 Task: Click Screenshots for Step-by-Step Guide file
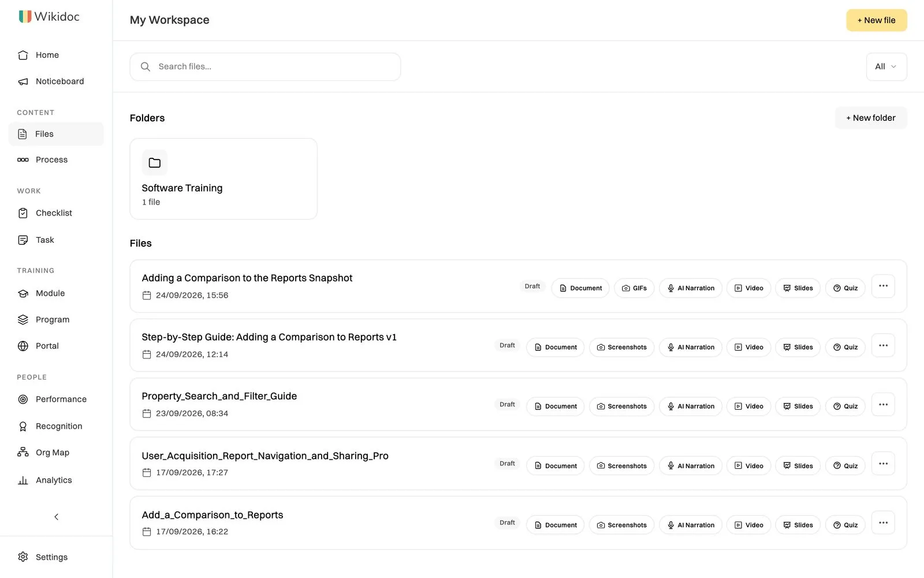(x=622, y=347)
